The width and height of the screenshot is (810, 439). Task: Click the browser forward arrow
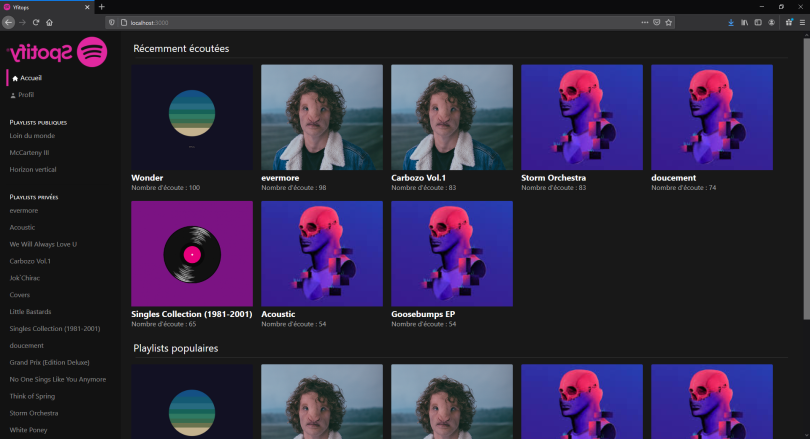[x=22, y=22]
